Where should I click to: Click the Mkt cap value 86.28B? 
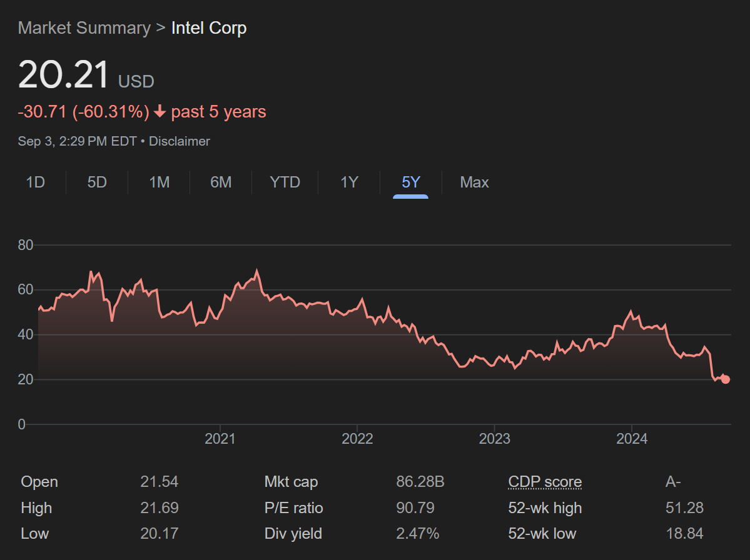[420, 482]
